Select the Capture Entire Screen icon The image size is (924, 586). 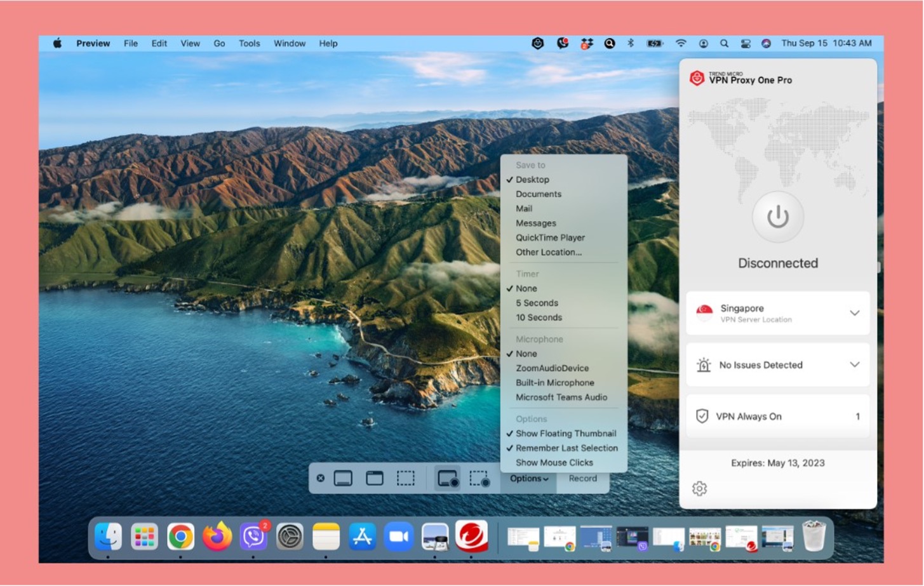(343, 479)
